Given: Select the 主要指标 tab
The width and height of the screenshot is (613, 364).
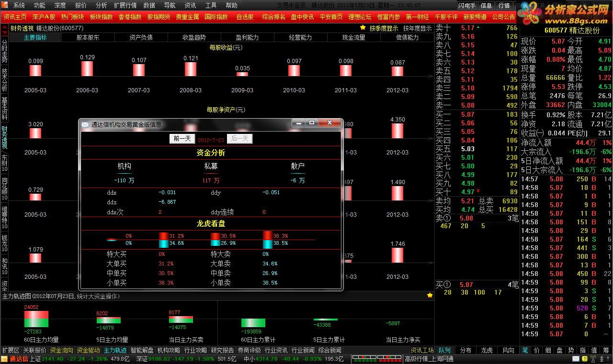Looking at the screenshot, I should [35, 37].
